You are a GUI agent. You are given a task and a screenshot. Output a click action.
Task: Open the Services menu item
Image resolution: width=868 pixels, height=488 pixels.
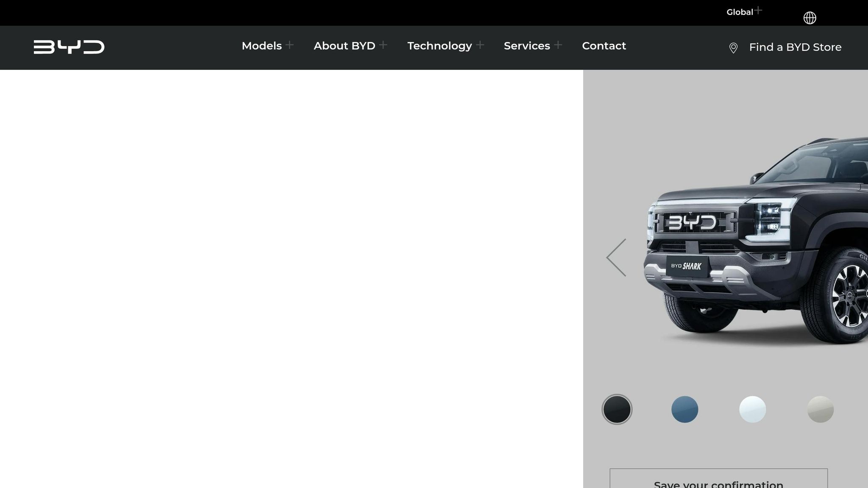[x=527, y=46]
